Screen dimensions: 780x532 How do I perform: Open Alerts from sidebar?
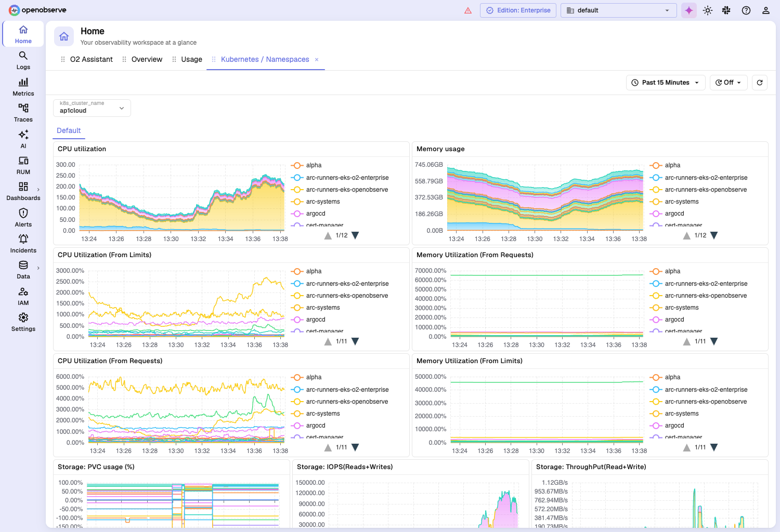tap(23, 218)
